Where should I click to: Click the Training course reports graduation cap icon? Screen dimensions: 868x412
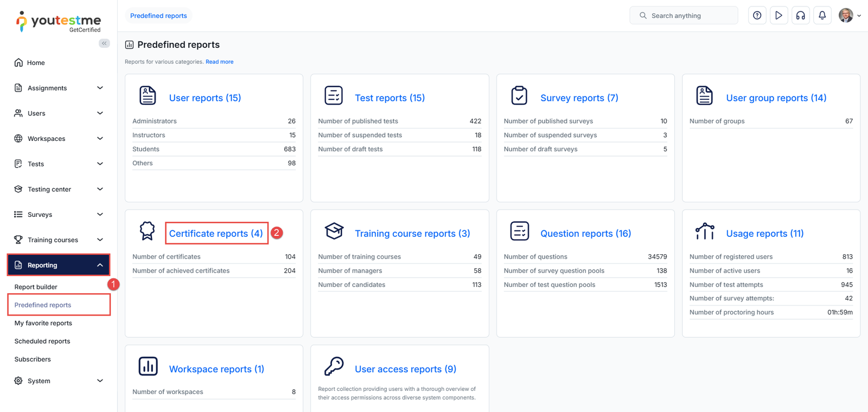point(334,231)
